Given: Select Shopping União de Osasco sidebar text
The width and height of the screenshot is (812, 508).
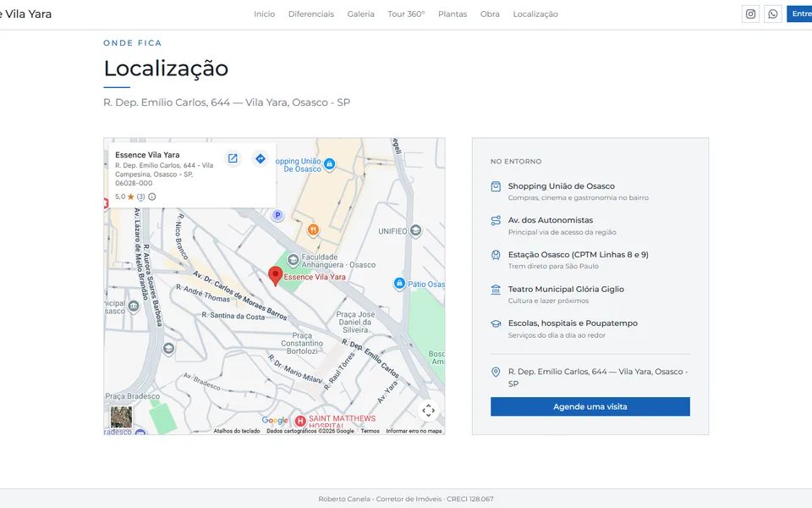Looking at the screenshot, I should click(562, 186).
